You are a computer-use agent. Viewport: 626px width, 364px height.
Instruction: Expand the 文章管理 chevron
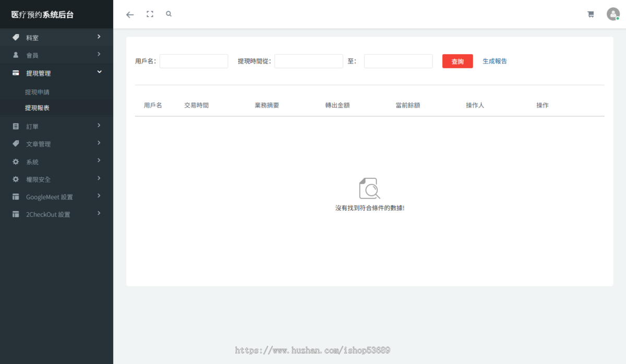tap(99, 142)
